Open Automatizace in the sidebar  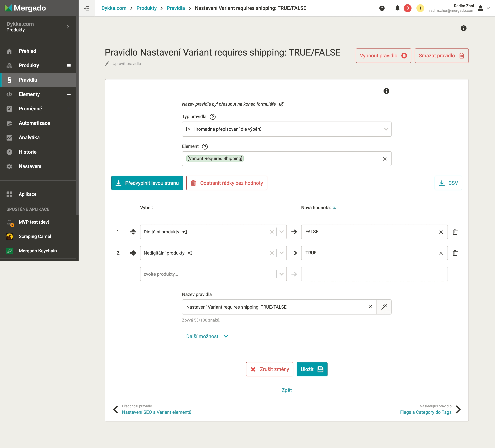(x=34, y=123)
